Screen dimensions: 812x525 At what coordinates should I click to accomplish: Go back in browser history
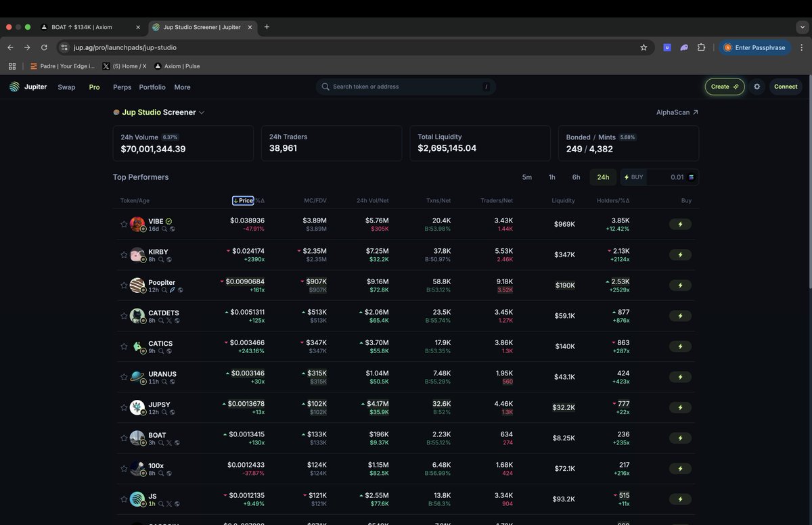10,47
